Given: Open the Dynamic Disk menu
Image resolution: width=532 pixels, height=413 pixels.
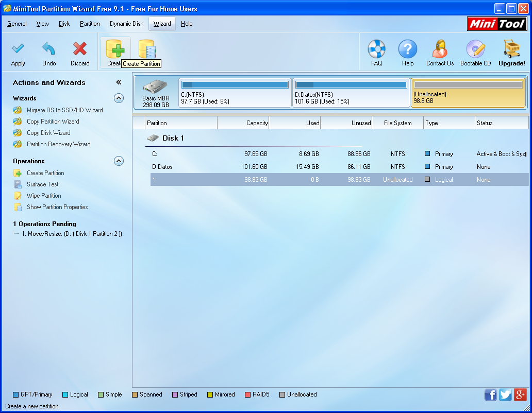Looking at the screenshot, I should [126, 24].
